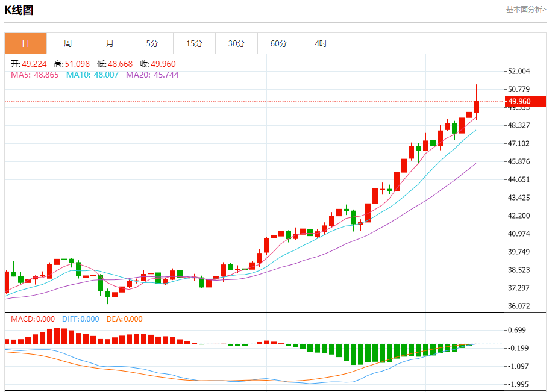This screenshot has width=549, height=392.
Task: Open the 5分 interval tab
Action: (152, 43)
